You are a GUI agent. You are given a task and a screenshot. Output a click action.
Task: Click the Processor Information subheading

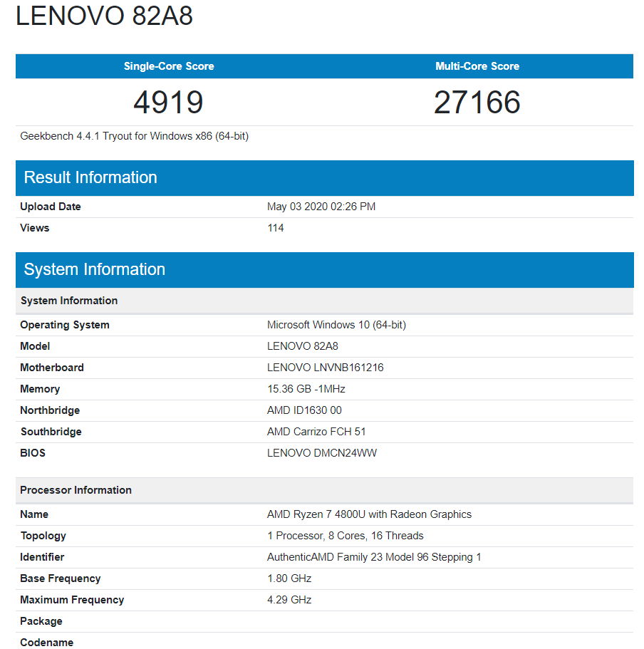point(324,490)
